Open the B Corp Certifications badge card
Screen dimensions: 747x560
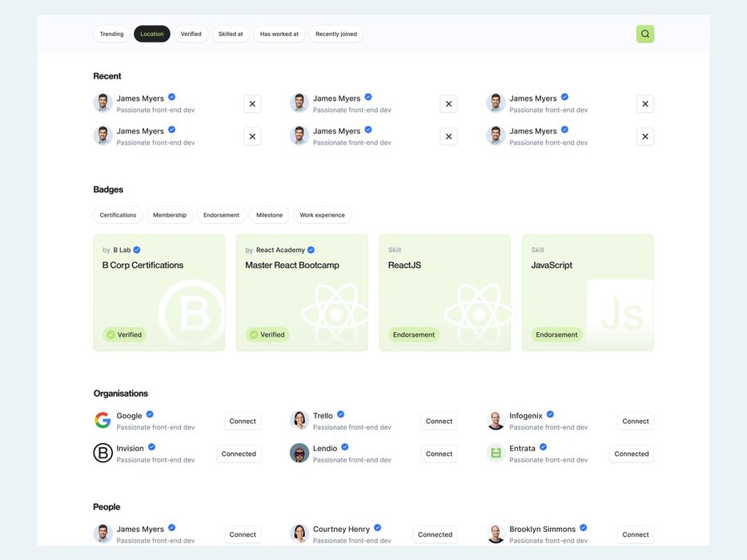[x=159, y=292]
